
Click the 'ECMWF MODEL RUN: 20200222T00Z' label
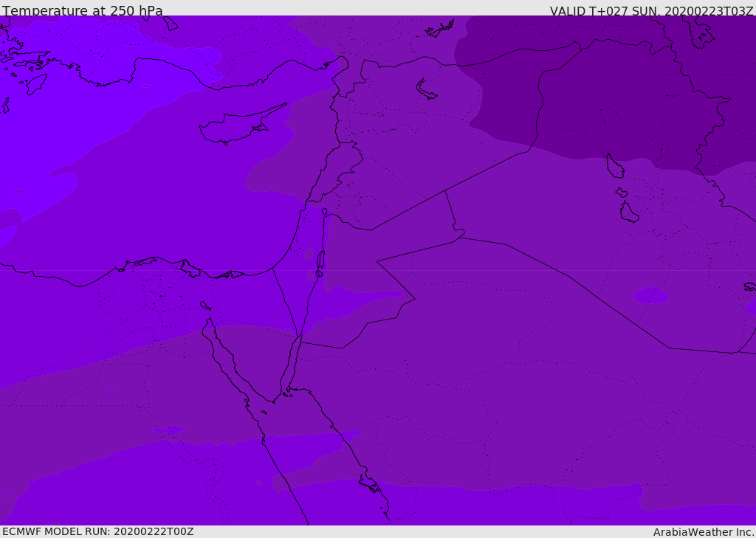[x=98, y=531]
